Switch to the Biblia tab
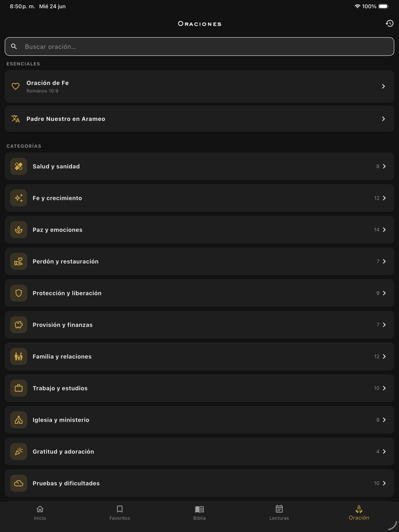The width and height of the screenshot is (399, 532). [199, 513]
